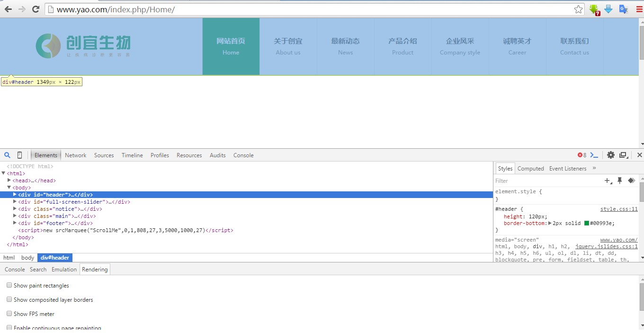Open the green download extension icon

coord(594,9)
